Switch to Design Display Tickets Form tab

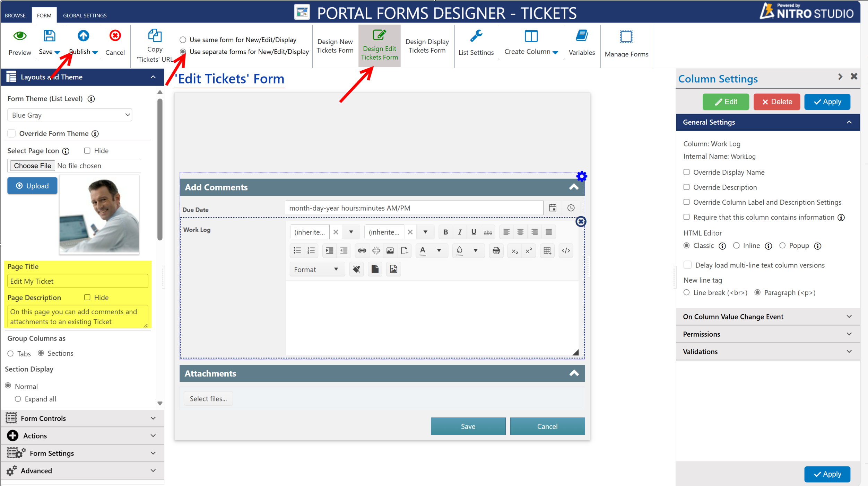pos(426,45)
